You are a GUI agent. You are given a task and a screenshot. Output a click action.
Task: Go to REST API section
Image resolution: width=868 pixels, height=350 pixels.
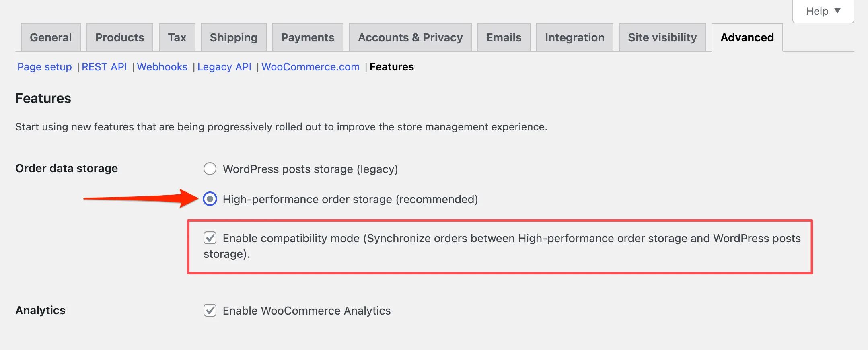104,67
